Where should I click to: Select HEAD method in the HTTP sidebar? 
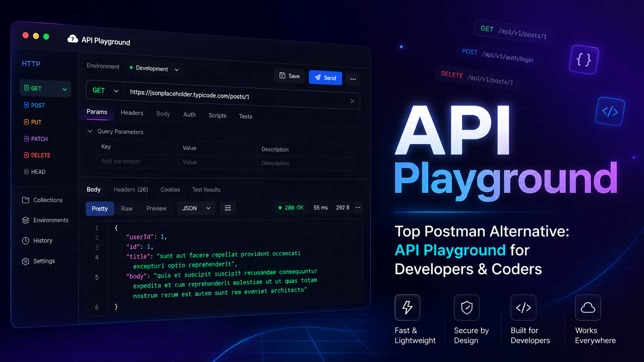pos(35,172)
